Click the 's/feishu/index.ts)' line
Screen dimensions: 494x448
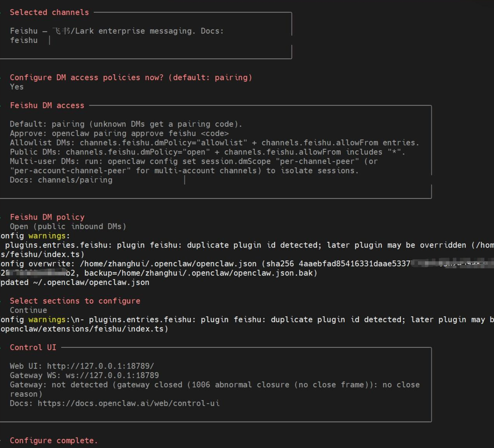click(x=42, y=255)
